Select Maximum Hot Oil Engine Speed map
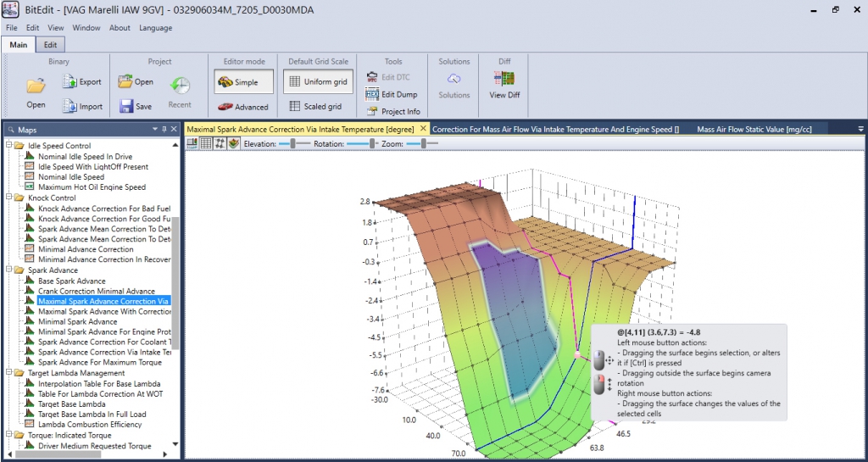Screen dimensions: 868x462 92,187
